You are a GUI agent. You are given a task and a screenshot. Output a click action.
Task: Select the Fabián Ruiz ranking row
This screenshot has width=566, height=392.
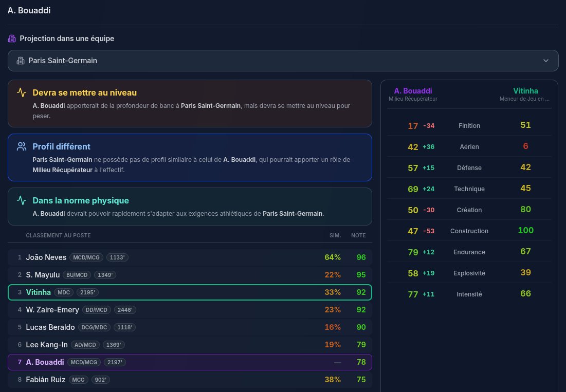190,380
